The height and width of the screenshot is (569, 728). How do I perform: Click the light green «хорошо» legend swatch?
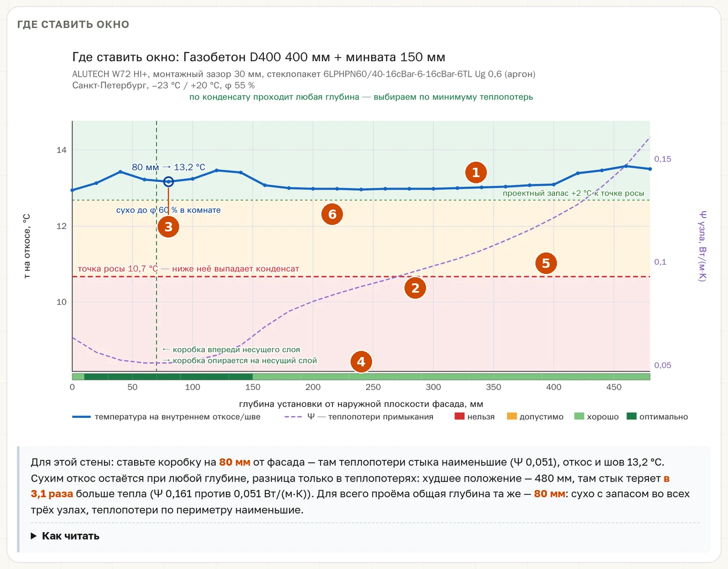tap(579, 416)
